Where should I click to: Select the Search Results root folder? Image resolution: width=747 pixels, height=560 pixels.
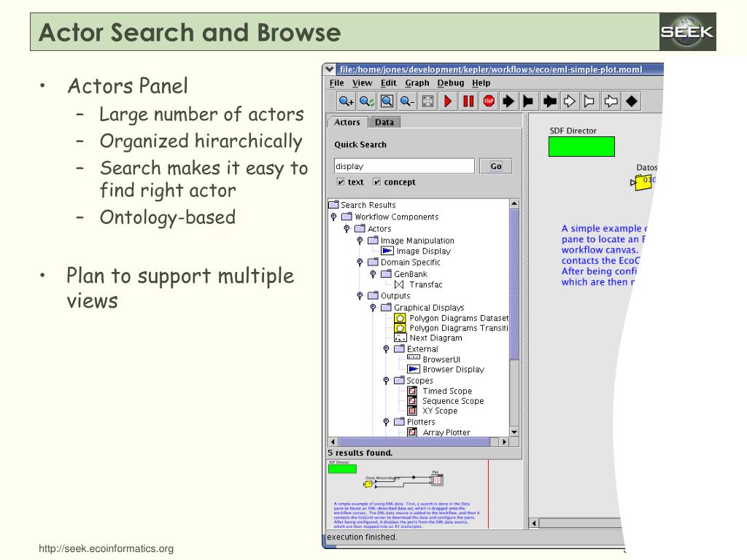point(363,205)
